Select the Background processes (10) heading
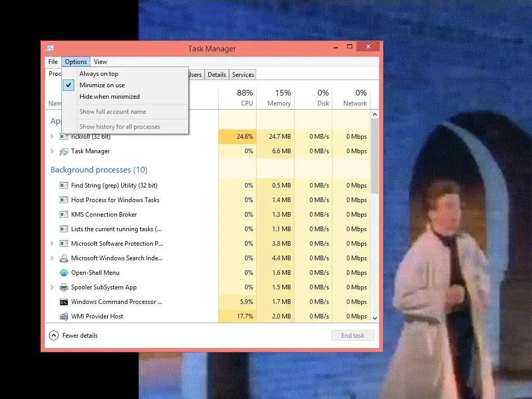The height and width of the screenshot is (399, 532). coord(99,170)
